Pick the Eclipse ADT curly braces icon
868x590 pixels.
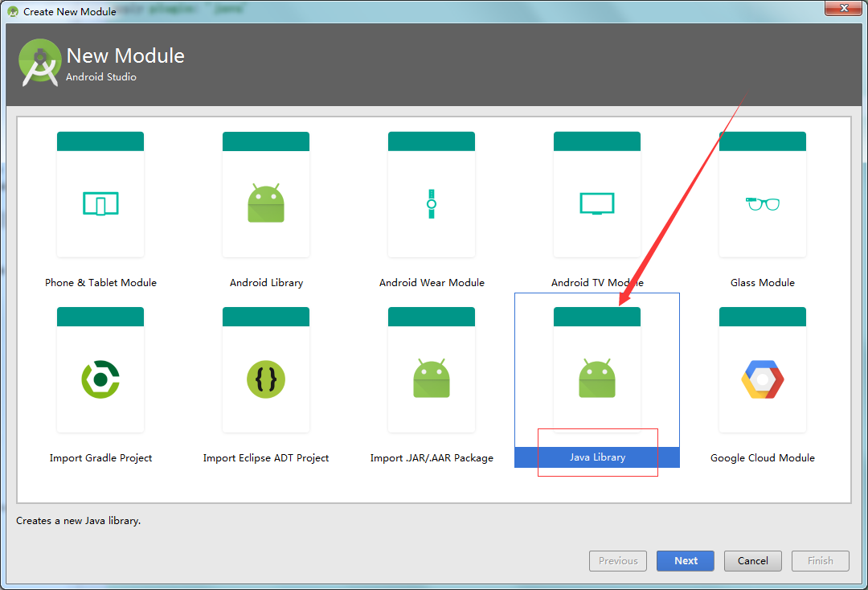coord(266,379)
